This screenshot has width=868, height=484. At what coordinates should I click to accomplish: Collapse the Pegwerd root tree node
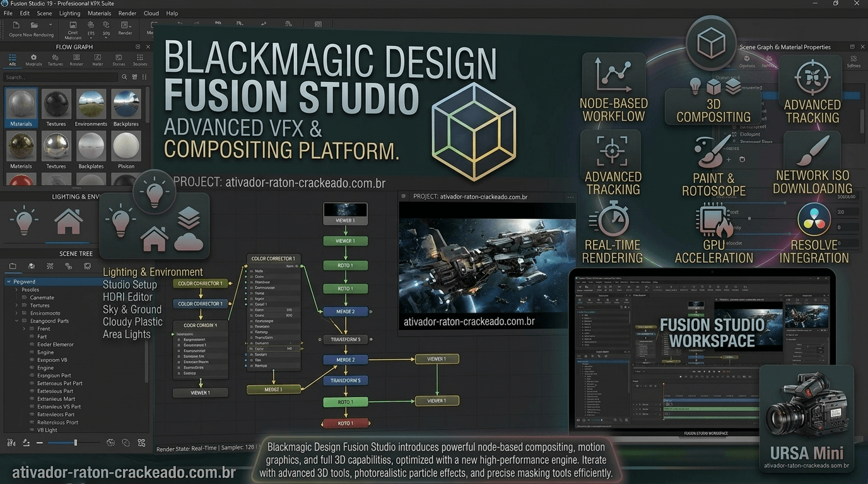click(9, 282)
